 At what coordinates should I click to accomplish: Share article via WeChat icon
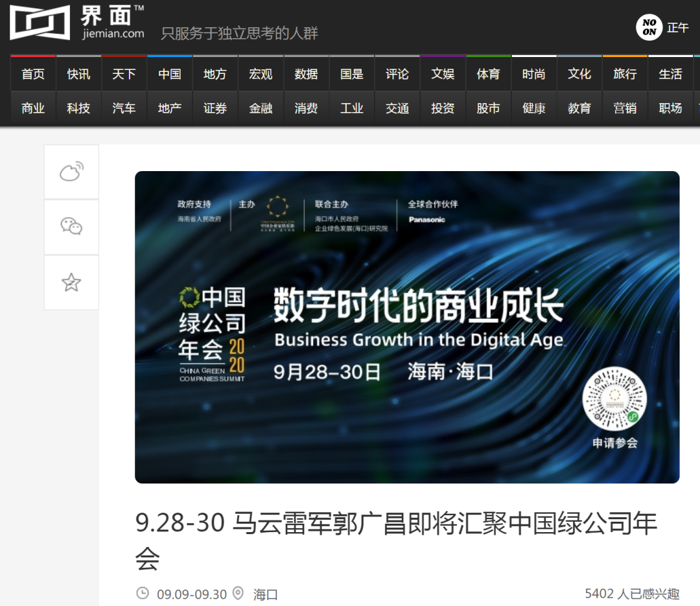point(71,227)
